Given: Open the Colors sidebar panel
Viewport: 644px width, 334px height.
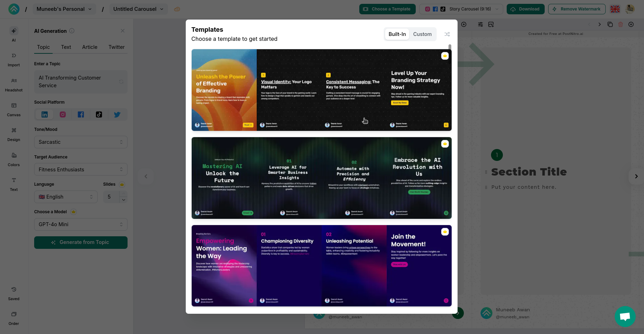Looking at the screenshot, I should pyautogui.click(x=14, y=159).
